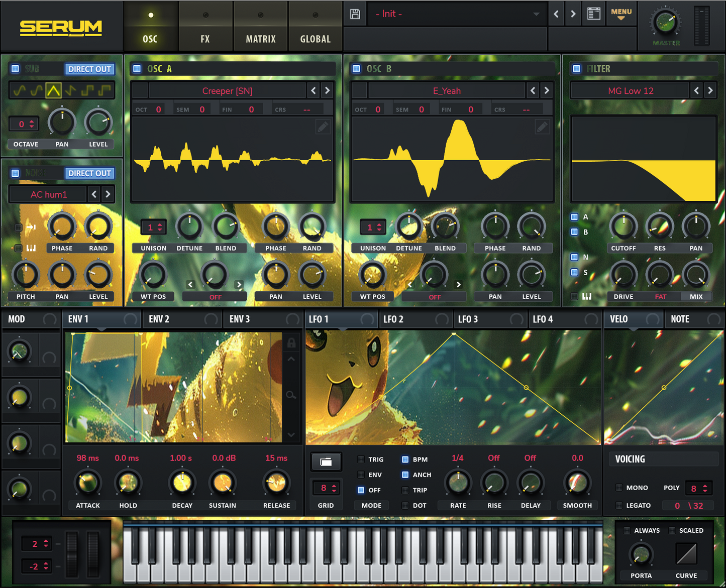
Task: Open the Init preset name dropdown
Action: pos(456,14)
